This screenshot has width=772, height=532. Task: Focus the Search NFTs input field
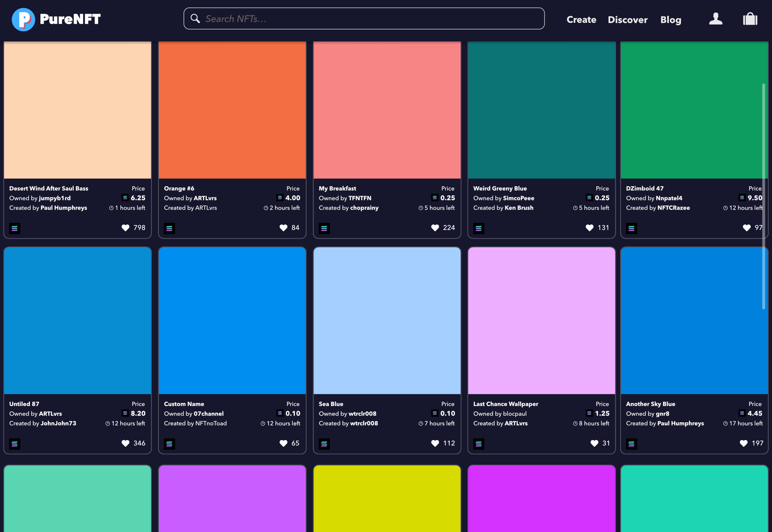pyautogui.click(x=364, y=18)
